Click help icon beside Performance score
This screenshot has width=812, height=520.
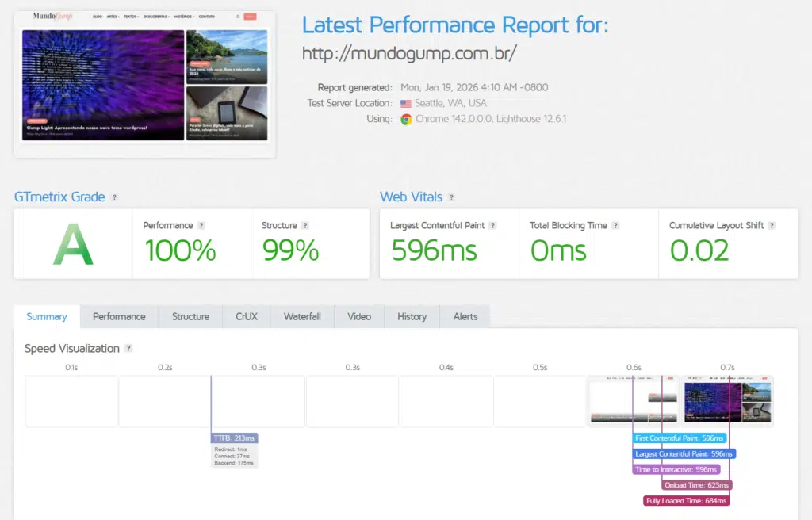tap(201, 225)
